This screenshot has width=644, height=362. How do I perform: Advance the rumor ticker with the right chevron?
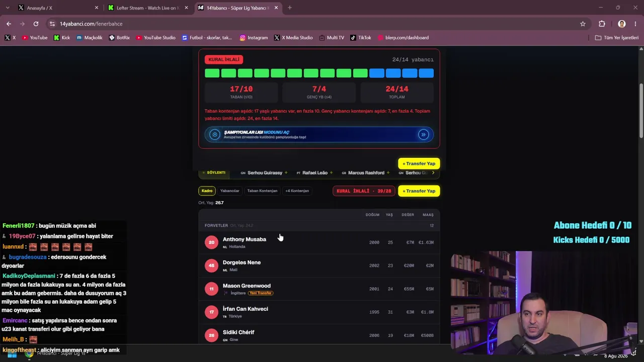coord(433,173)
